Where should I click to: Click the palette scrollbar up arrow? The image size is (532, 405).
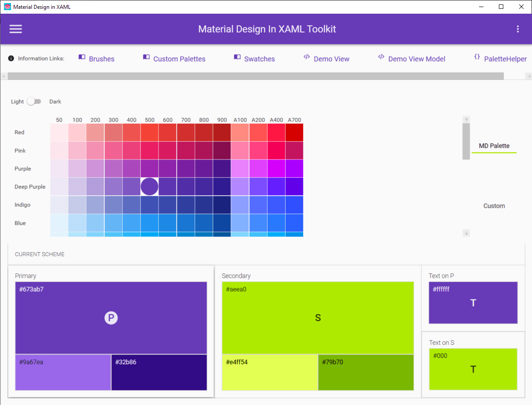pyautogui.click(x=466, y=120)
